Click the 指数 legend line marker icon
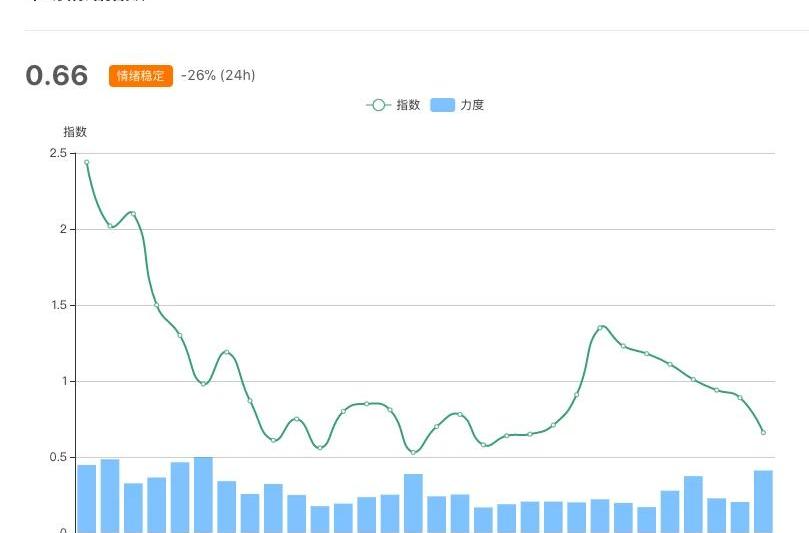The height and width of the screenshot is (533, 809). [378, 105]
